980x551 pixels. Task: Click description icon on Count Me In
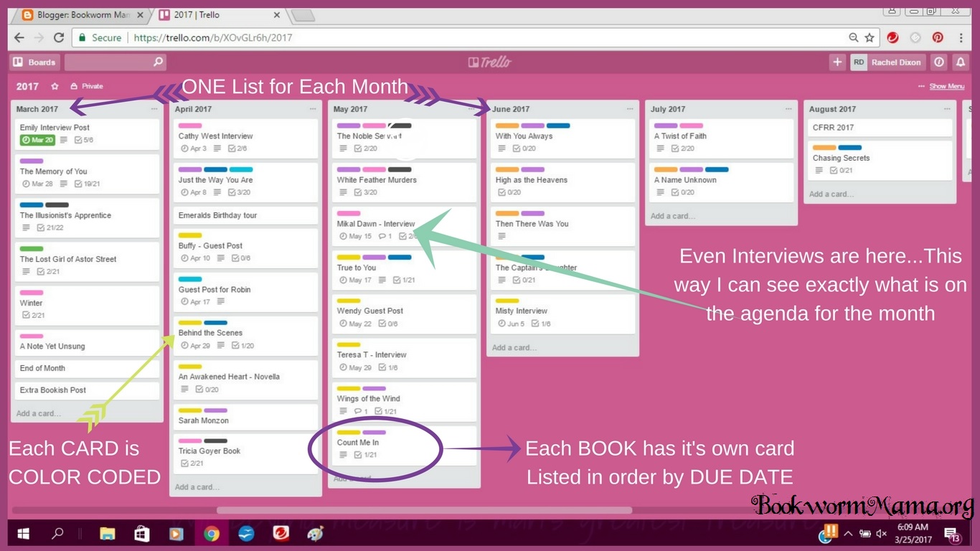[344, 455]
